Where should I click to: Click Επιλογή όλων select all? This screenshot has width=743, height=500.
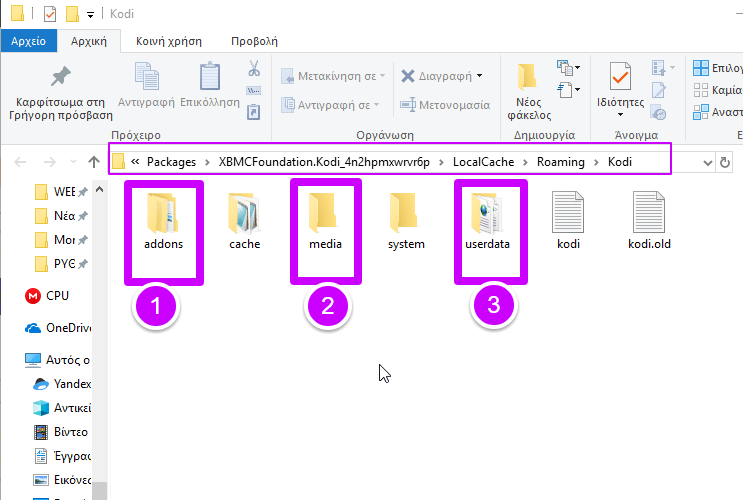[x=717, y=68]
